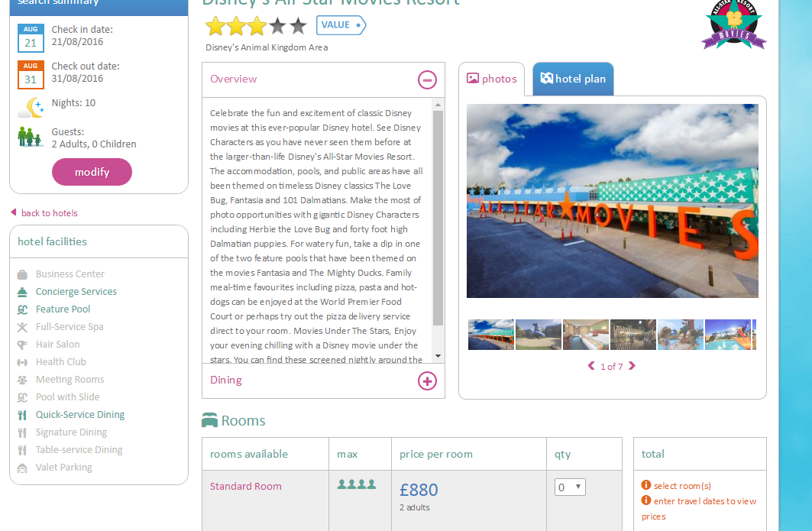Screen dimensions: 812x531
Task: Go to next photo with right arrow
Action: point(632,366)
